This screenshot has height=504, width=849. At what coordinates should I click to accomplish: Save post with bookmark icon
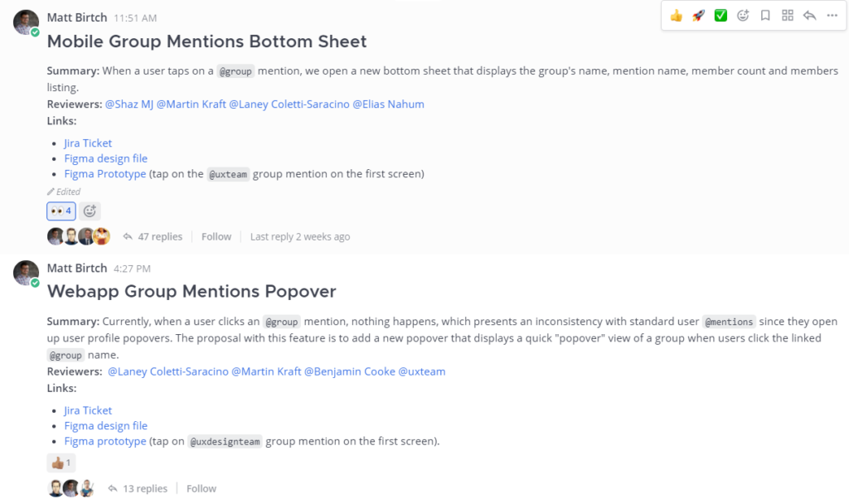pos(765,16)
